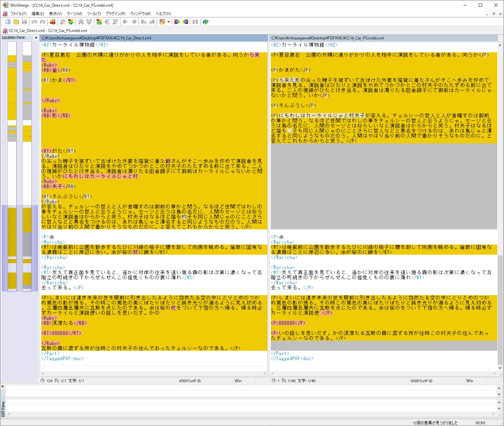504x426 pixels.
Task: Click the Open folder toolbar icon
Action: click(16, 22)
